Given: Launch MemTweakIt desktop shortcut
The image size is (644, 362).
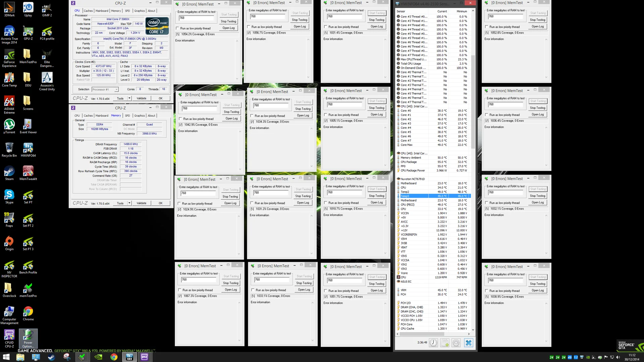Looking at the screenshot, I should [x=28, y=173].
